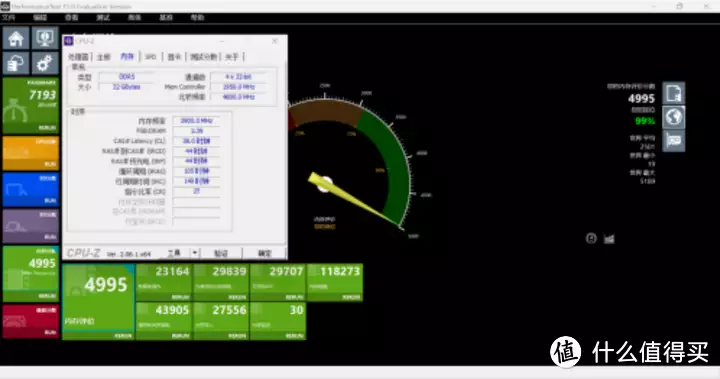
Task: Click the round help question icon
Action: click(591, 238)
